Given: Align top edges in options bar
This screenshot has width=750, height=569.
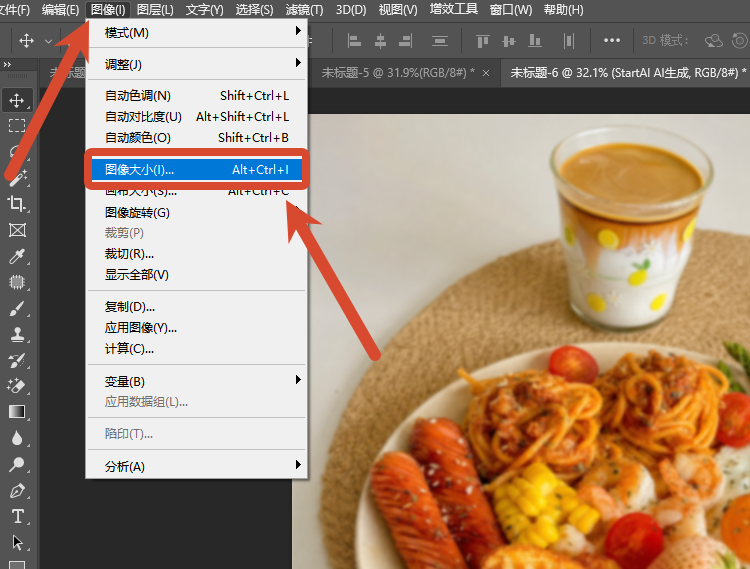Looking at the screenshot, I should (x=483, y=41).
